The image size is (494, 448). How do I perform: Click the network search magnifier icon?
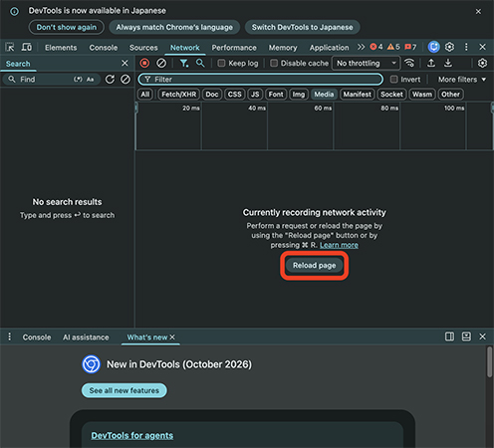(x=200, y=63)
